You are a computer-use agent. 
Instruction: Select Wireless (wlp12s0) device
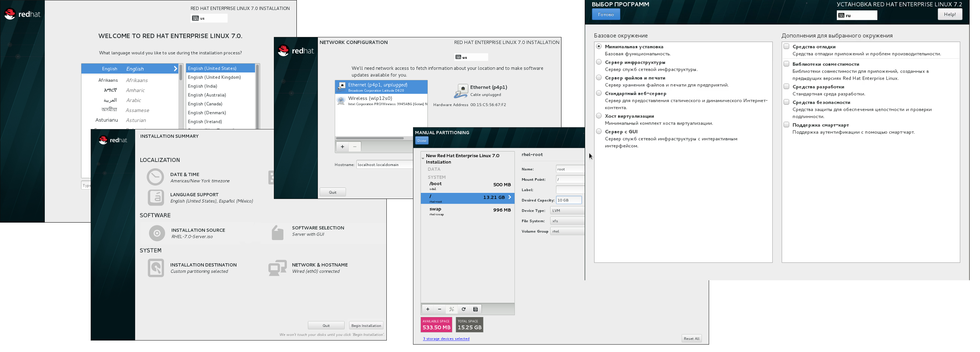point(381,101)
